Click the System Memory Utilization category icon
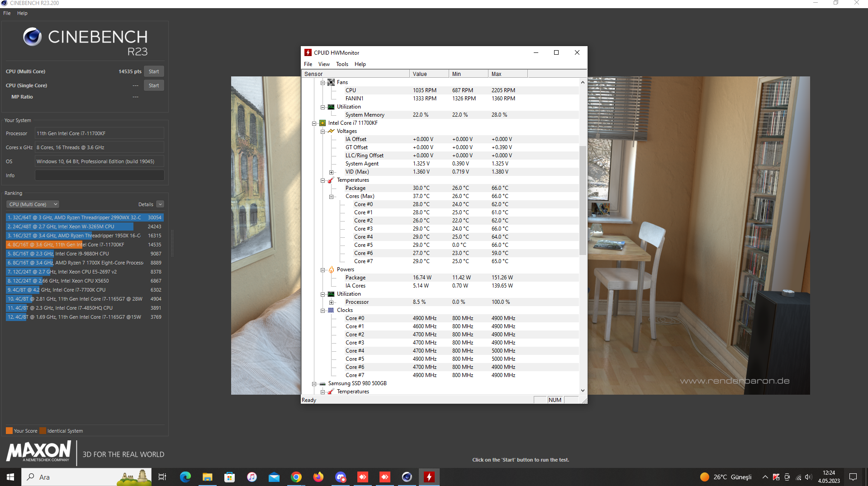868x486 pixels. coord(331,107)
